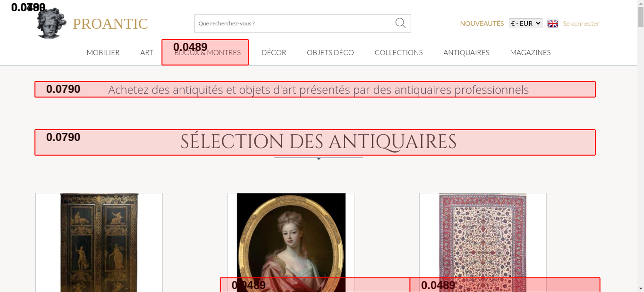644x292 pixels.
Task: Choose OBJETS DÉCO in the navigation bar
Action: click(x=330, y=52)
